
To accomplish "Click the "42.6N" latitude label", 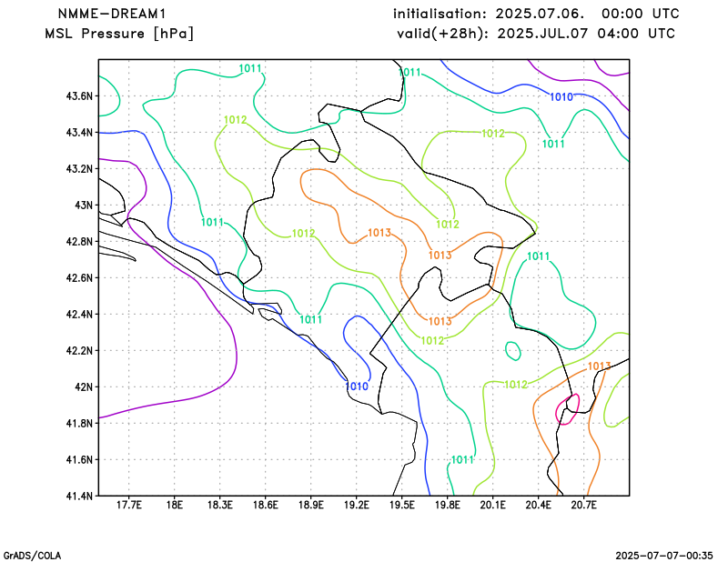I will pyautogui.click(x=79, y=278).
